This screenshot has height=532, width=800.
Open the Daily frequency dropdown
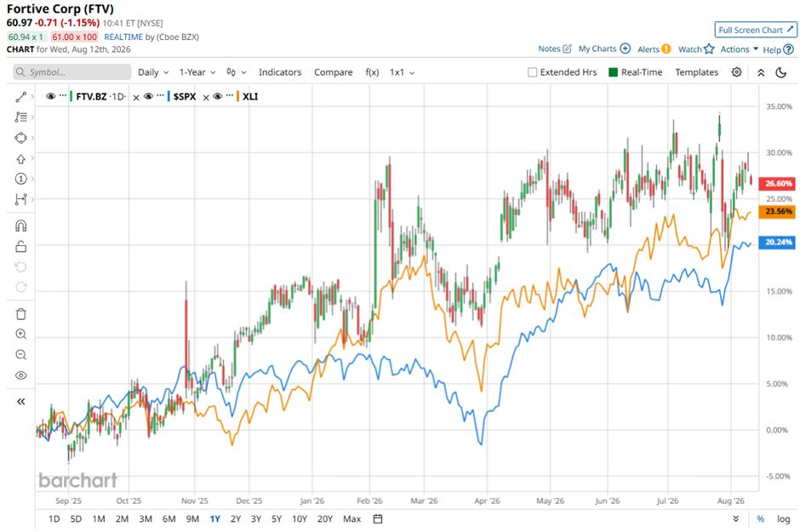click(x=153, y=72)
